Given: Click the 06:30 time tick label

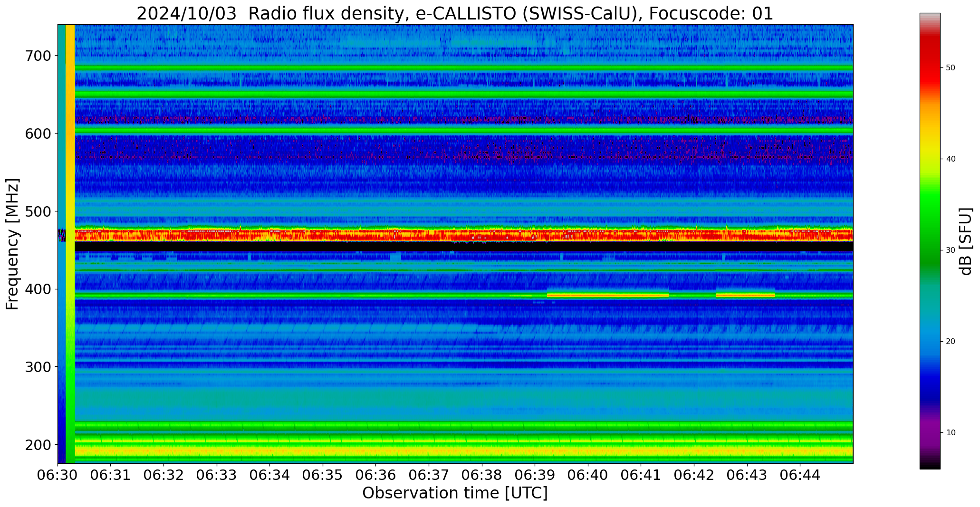Looking at the screenshot, I should 58,475.
